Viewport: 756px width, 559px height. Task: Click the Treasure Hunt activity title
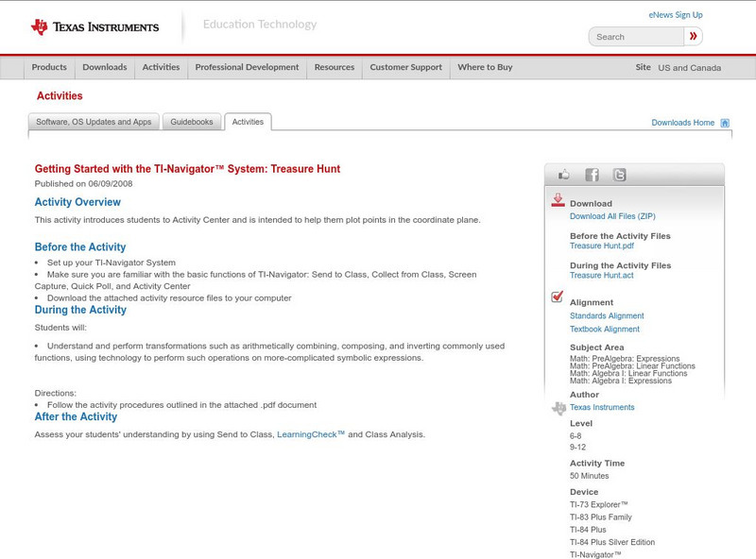pyautogui.click(x=187, y=169)
